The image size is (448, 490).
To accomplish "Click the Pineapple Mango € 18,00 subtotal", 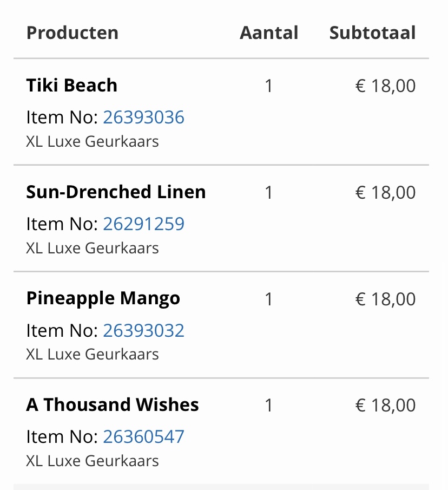I will pos(385,299).
